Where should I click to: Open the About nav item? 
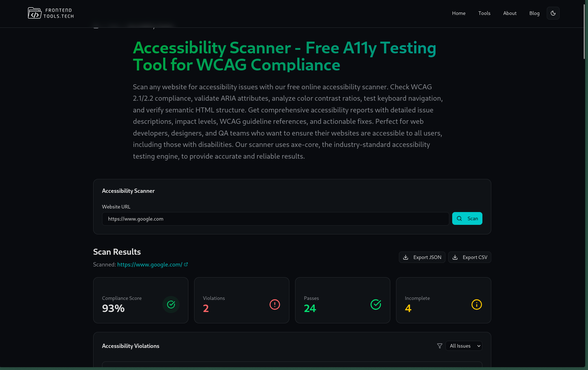tap(510, 13)
